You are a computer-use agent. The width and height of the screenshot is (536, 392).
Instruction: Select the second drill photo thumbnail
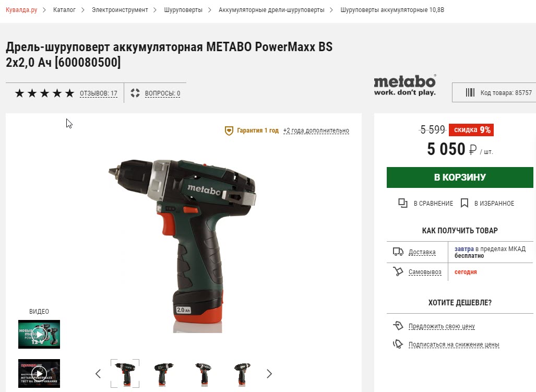pos(163,374)
